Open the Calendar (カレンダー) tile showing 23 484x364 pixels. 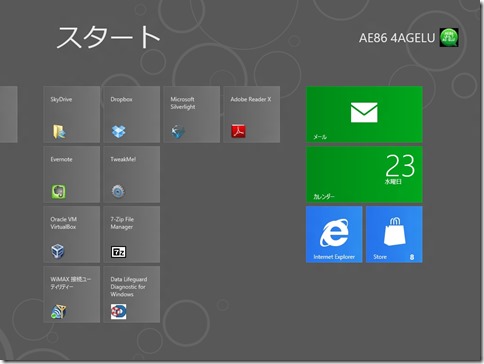(x=364, y=174)
